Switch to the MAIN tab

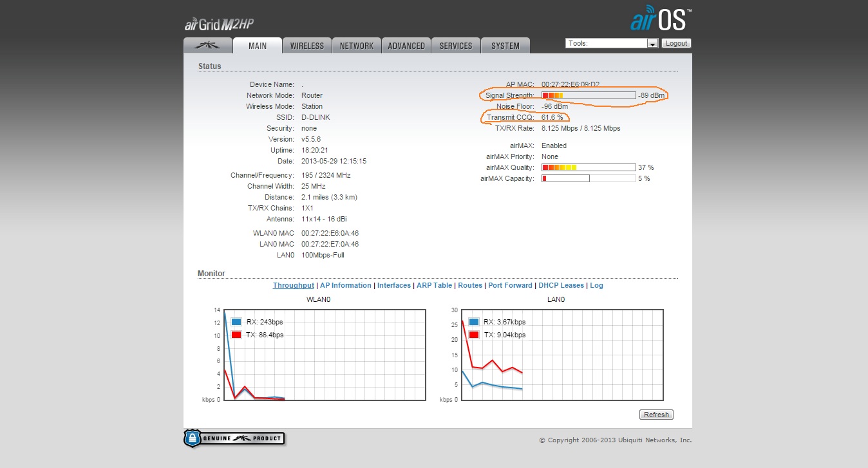point(258,46)
